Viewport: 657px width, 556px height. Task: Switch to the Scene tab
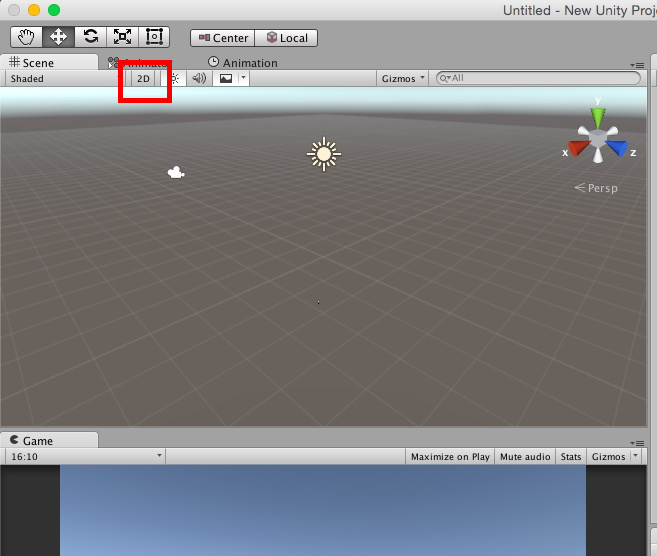click(x=49, y=62)
